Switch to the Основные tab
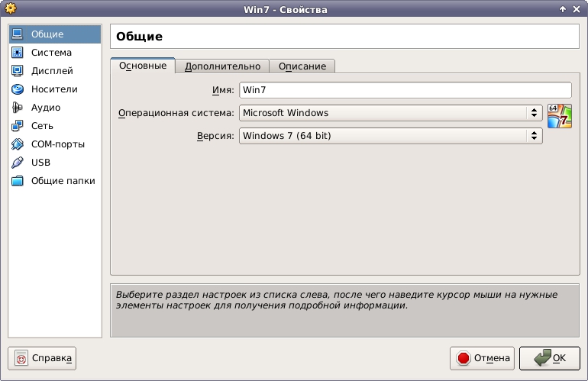588x381 pixels. pos(143,66)
